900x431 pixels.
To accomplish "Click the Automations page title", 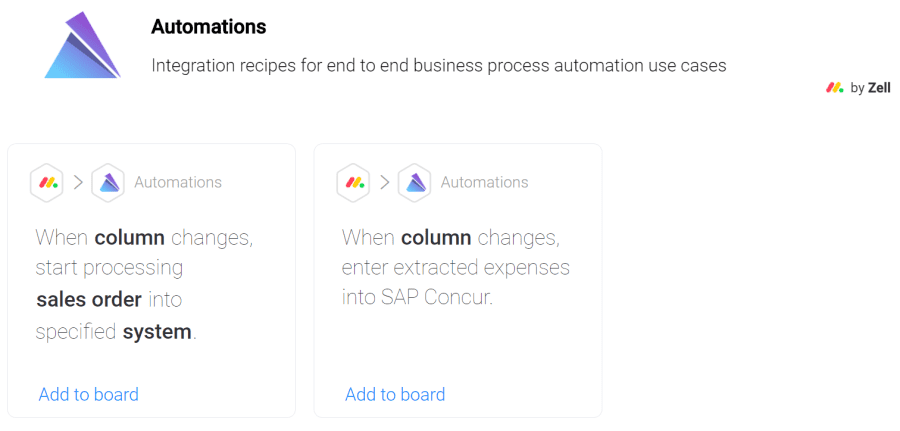I will tap(208, 27).
